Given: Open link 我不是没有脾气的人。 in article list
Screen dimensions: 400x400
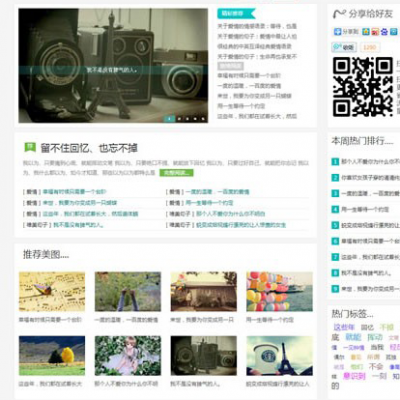Looking at the screenshot, I should (79, 225).
